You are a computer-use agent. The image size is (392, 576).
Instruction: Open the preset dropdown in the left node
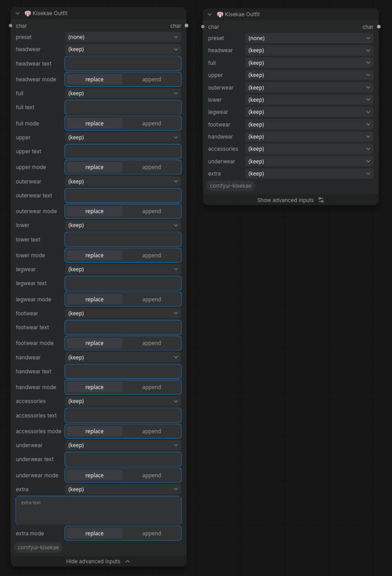pos(123,37)
